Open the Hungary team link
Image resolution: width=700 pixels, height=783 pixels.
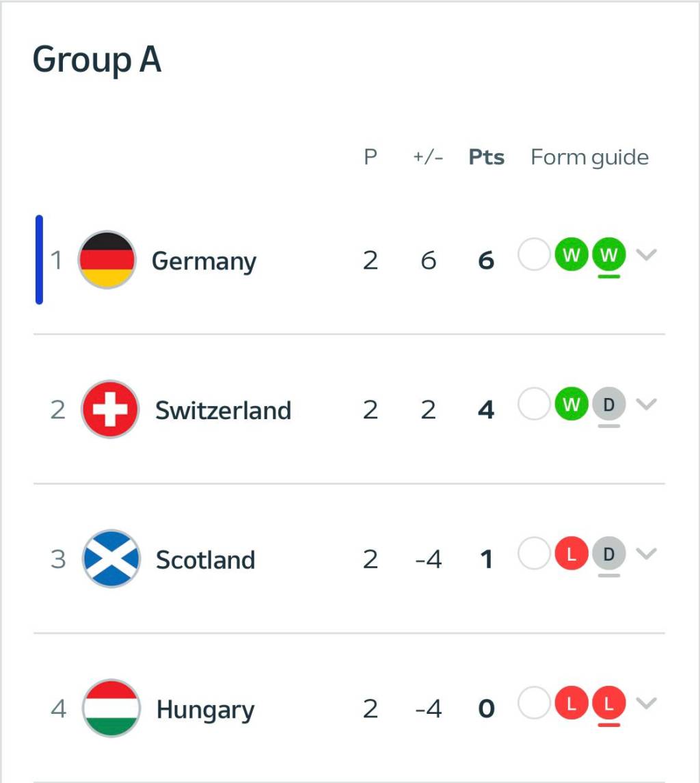[205, 710]
